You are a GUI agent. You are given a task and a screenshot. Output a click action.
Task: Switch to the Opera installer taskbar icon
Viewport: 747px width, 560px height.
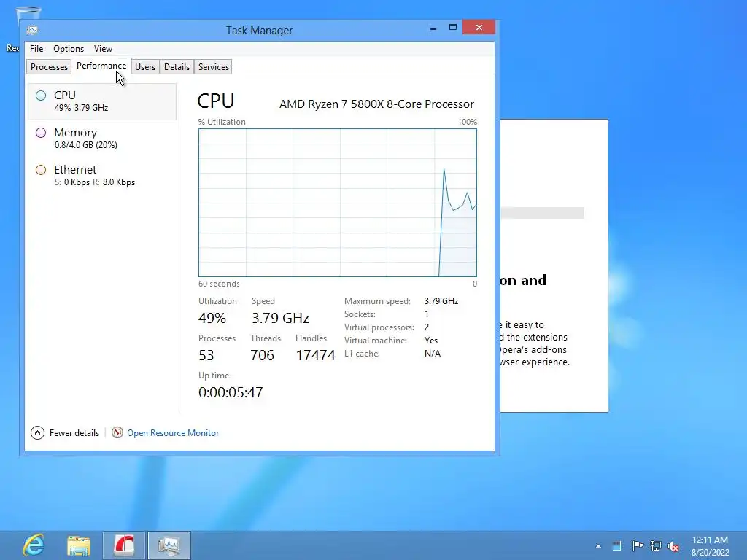[124, 545]
